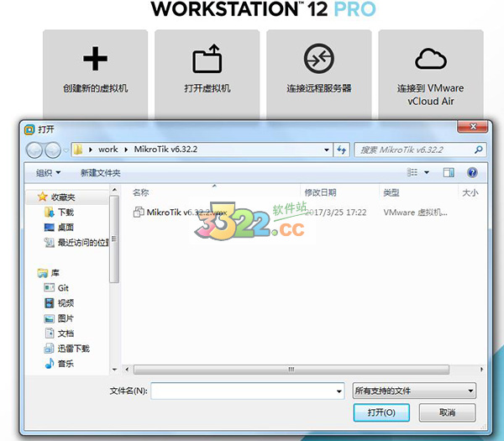This screenshot has height=441, width=504.
Task: Click the folder icon in address bar
Action: (x=78, y=150)
